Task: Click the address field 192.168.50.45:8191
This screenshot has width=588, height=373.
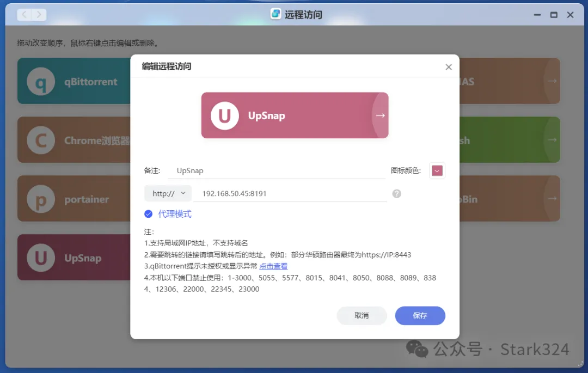Action: click(290, 193)
